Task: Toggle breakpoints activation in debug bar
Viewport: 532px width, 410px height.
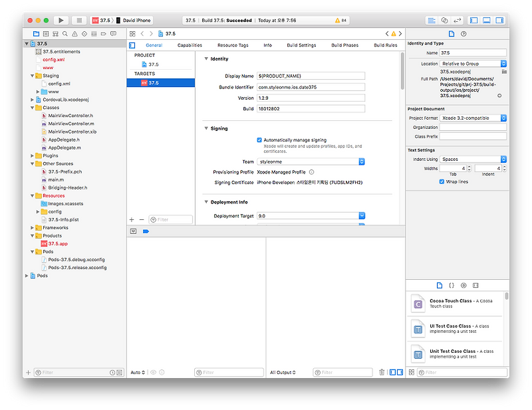Action: coord(146,231)
